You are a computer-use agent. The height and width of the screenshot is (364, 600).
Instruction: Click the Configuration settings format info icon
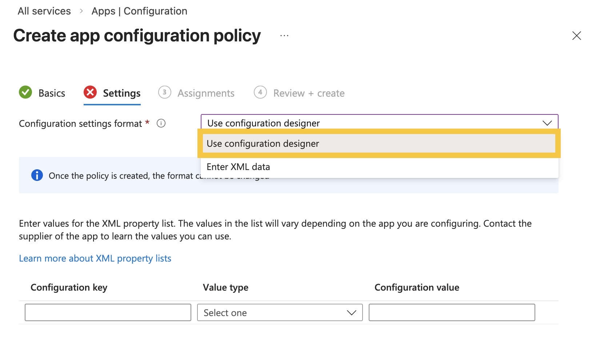[161, 124]
